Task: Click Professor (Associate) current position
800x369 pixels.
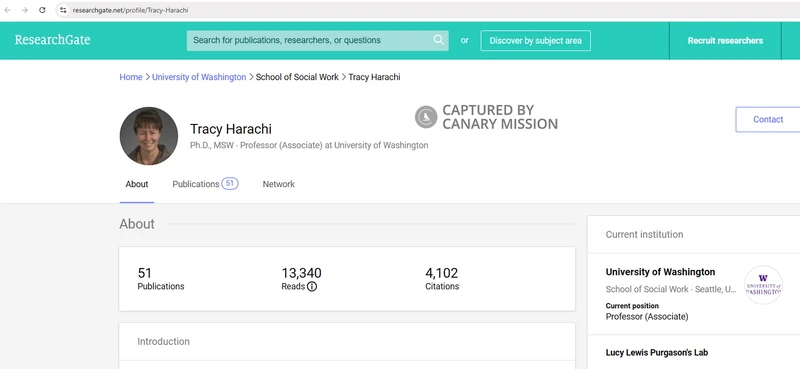Action: (x=646, y=317)
